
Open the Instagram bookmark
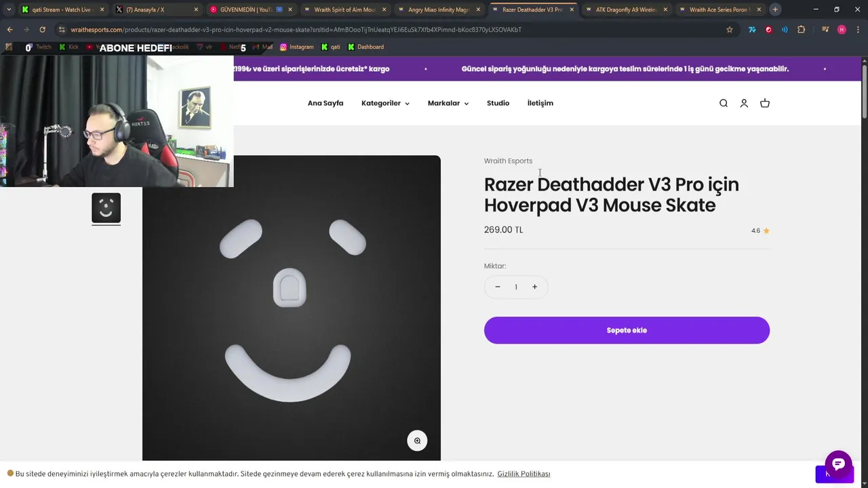(296, 47)
